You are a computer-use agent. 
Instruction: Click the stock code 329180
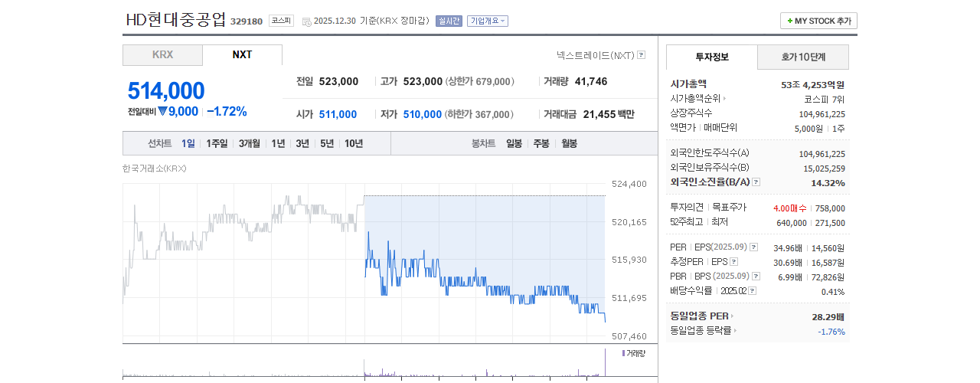[247, 21]
